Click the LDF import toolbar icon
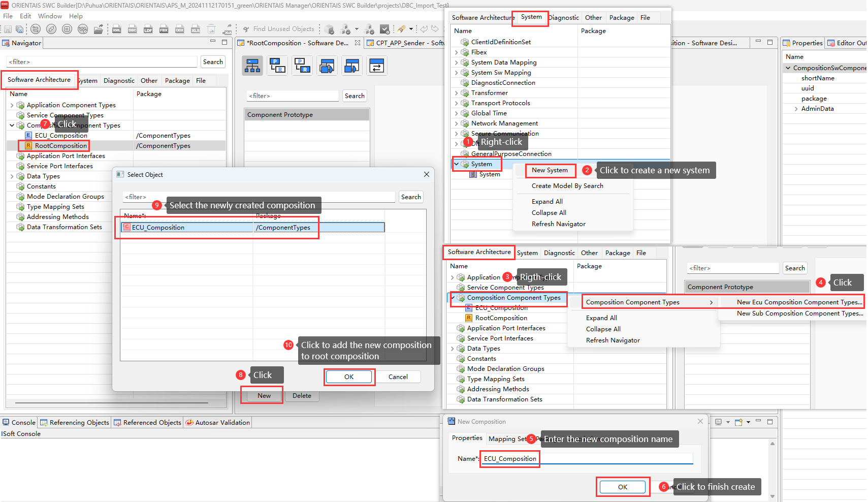Image resolution: width=868 pixels, height=502 pixels. [x=148, y=29]
